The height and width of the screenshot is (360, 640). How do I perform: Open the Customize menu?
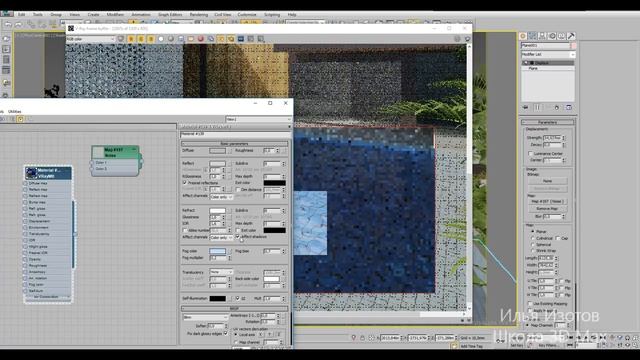(x=247, y=15)
